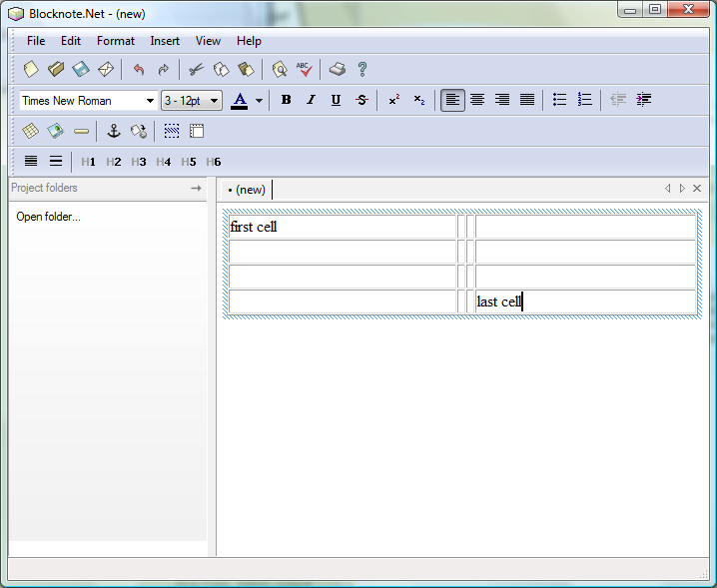Undo the last action
The height and width of the screenshot is (588, 717).
(x=139, y=70)
